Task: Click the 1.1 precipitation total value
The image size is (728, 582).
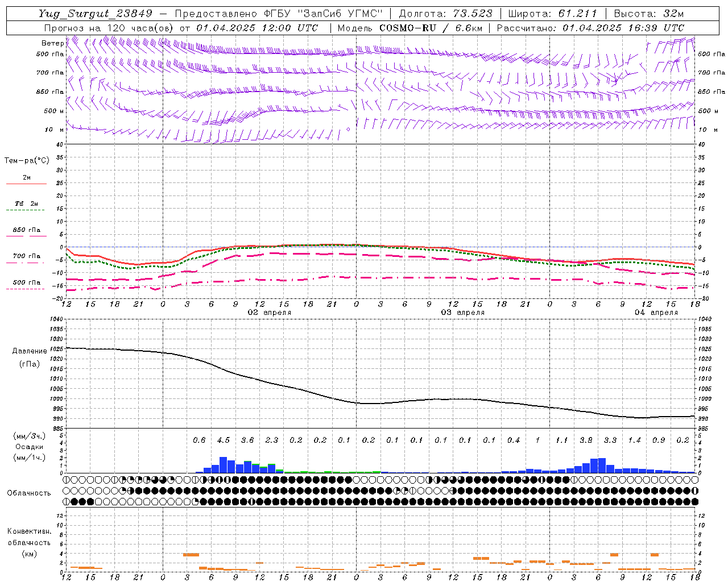Action: 562,440
